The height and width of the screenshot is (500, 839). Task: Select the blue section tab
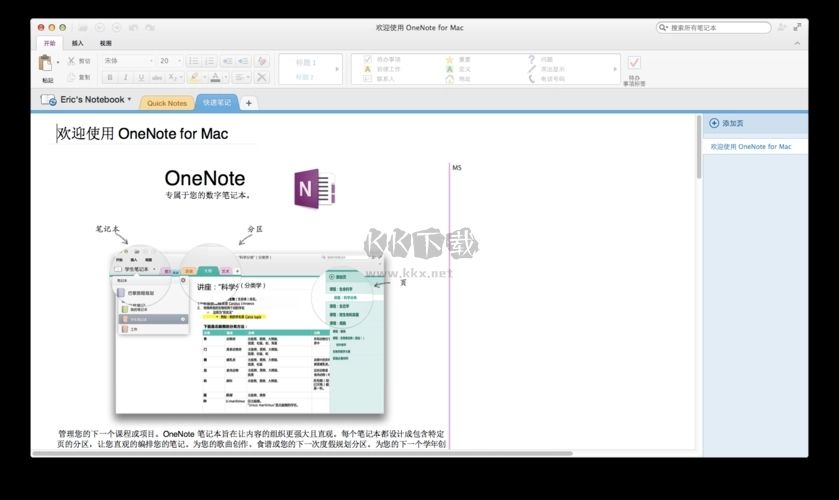click(x=217, y=102)
